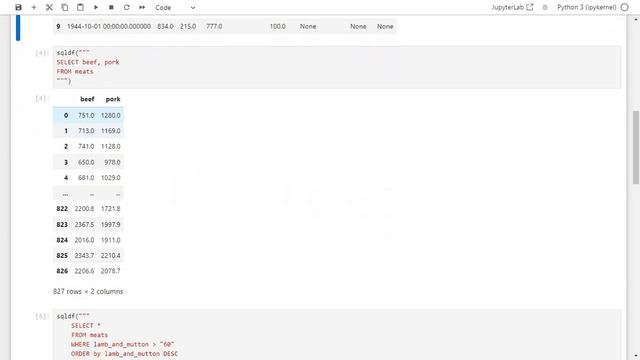This screenshot has height=360, width=640.
Task: Open notebook in JupyterLab
Action: pyautogui.click(x=512, y=7)
